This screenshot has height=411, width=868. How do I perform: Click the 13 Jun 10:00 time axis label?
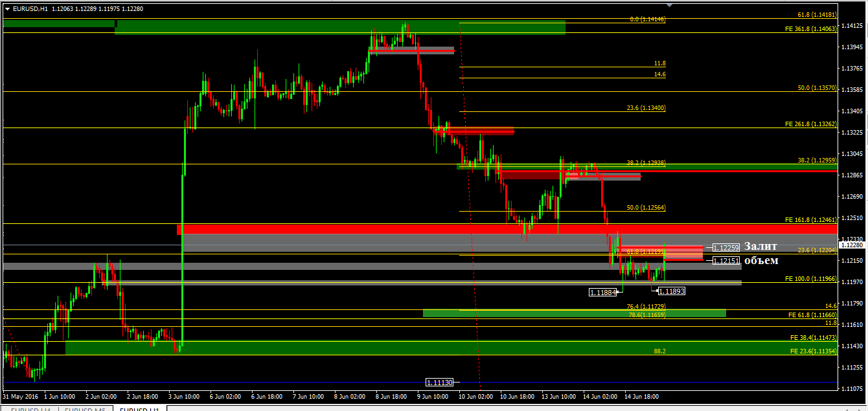(558, 395)
